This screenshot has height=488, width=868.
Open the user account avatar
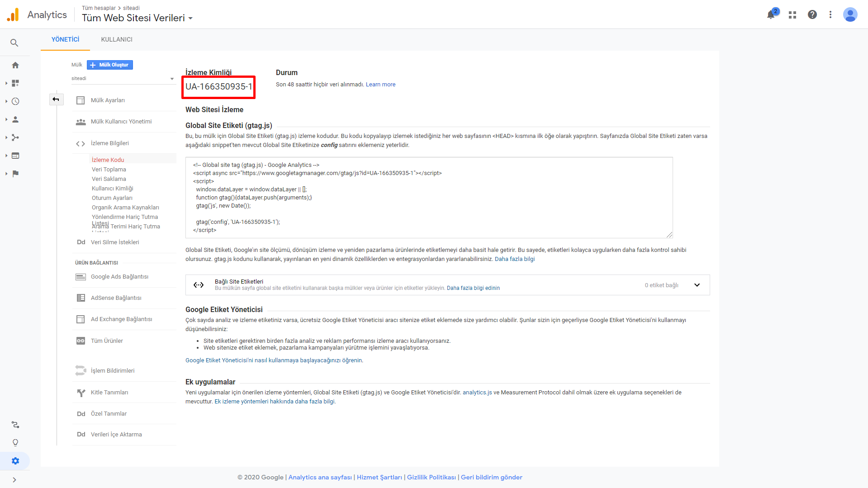[x=850, y=14]
